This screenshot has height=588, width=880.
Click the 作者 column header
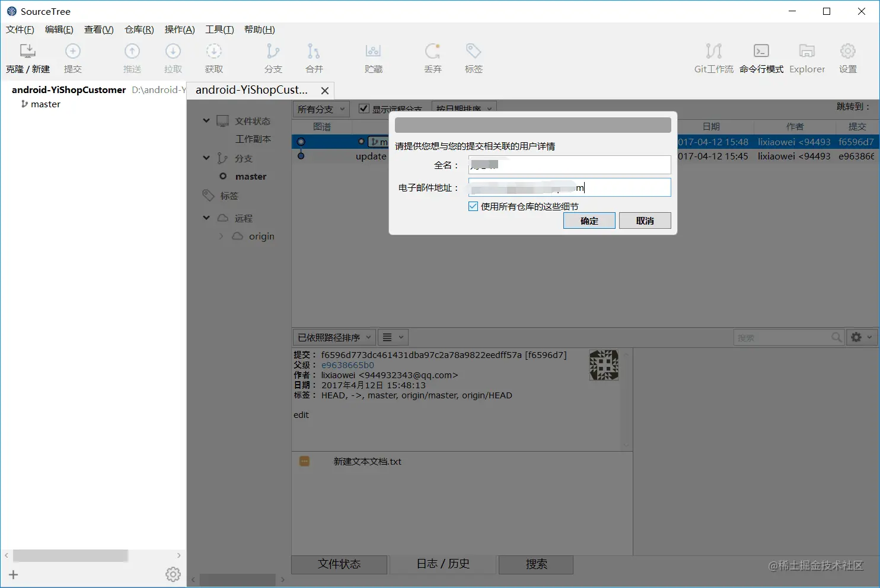click(795, 126)
